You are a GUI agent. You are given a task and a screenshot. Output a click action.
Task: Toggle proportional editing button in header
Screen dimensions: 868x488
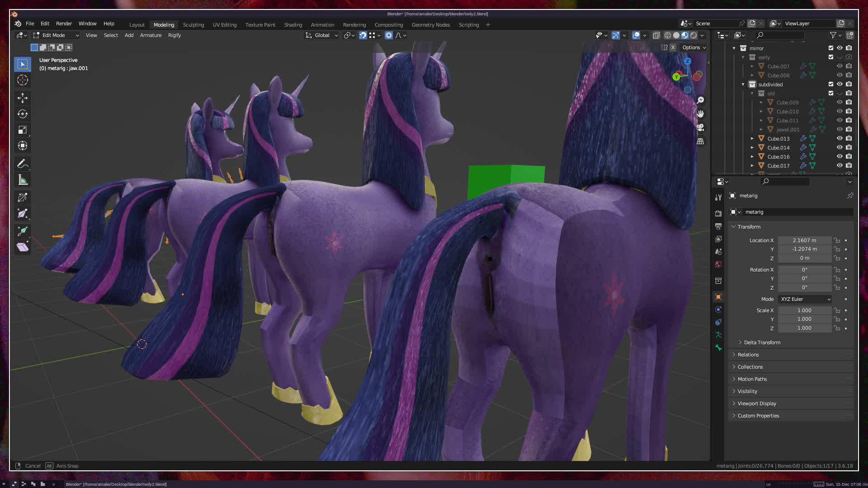(x=388, y=35)
